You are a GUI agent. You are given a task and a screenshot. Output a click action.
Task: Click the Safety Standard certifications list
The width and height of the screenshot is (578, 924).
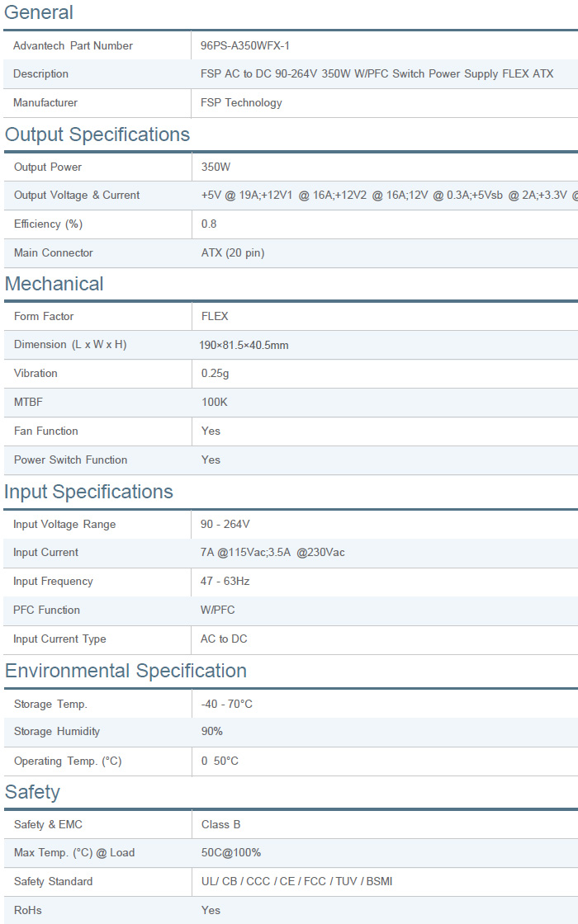[296, 882]
